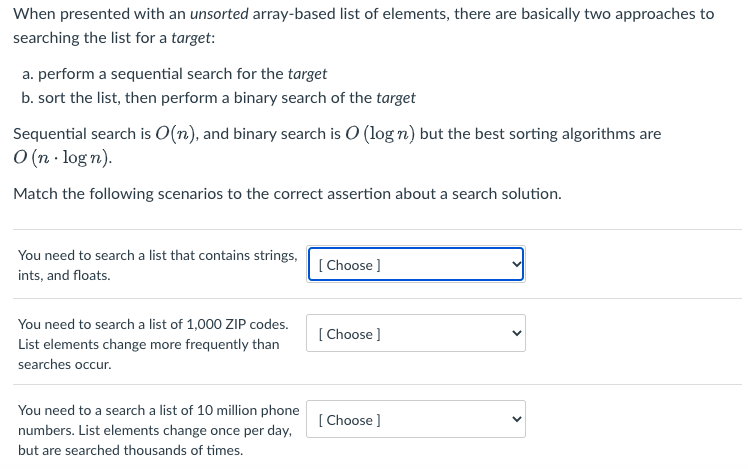The height and width of the screenshot is (469, 748).
Task: Click the '[ Choose ]' label in the first dropdown
Action: pos(350,265)
